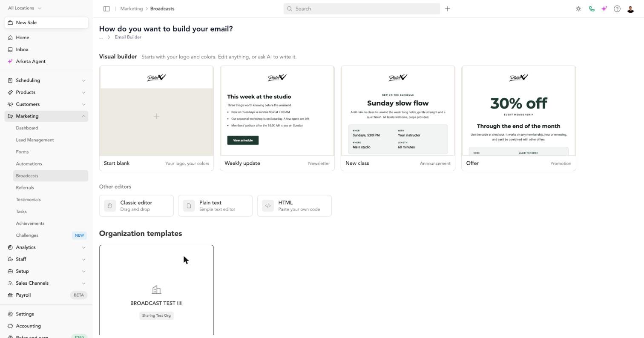Click the Plain text document icon
This screenshot has width=644, height=338.
189,206
